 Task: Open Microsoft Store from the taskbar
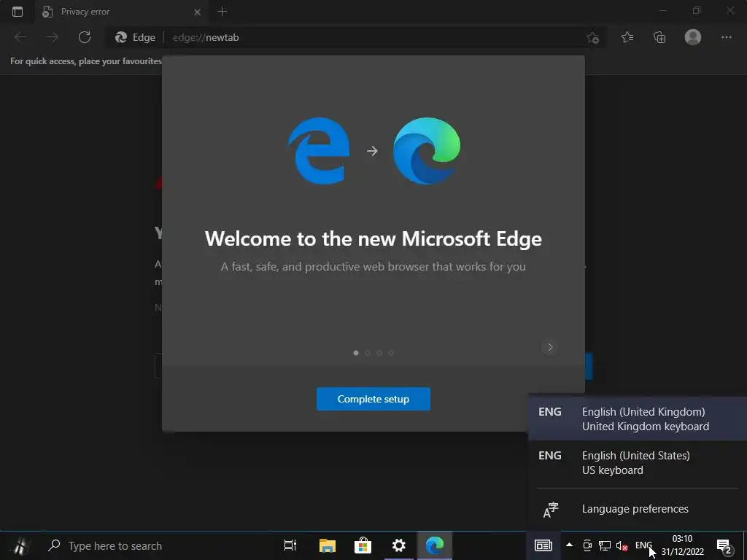pyautogui.click(x=363, y=545)
